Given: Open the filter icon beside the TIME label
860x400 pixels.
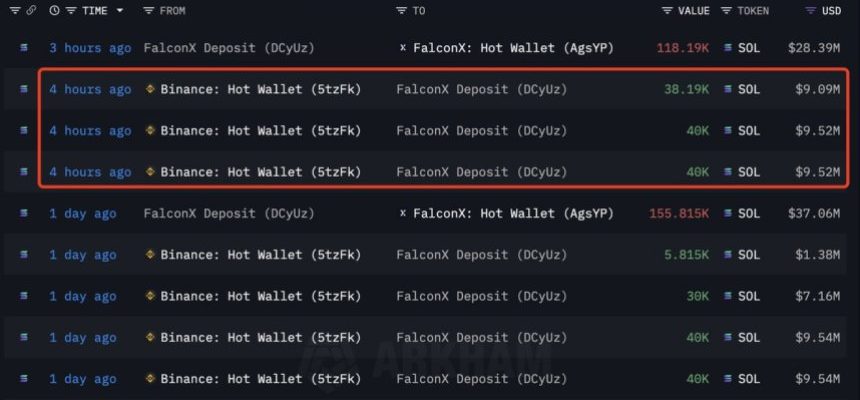Looking at the screenshot, I should [x=71, y=10].
